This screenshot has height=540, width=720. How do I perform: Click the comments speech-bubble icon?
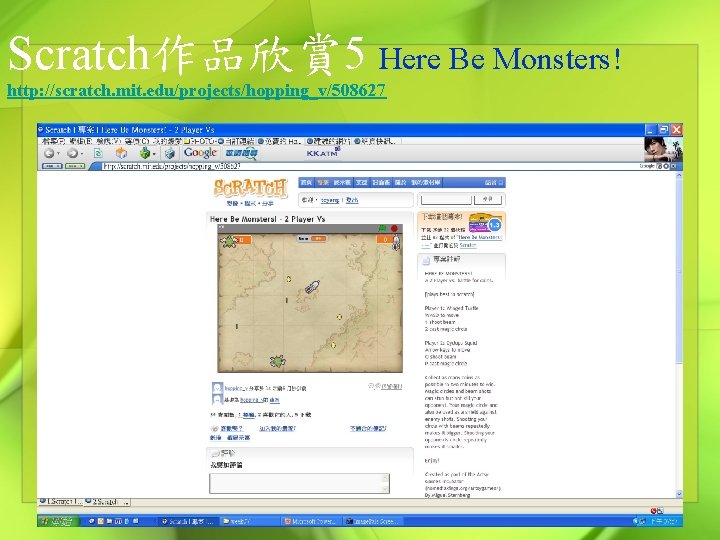click(214, 454)
